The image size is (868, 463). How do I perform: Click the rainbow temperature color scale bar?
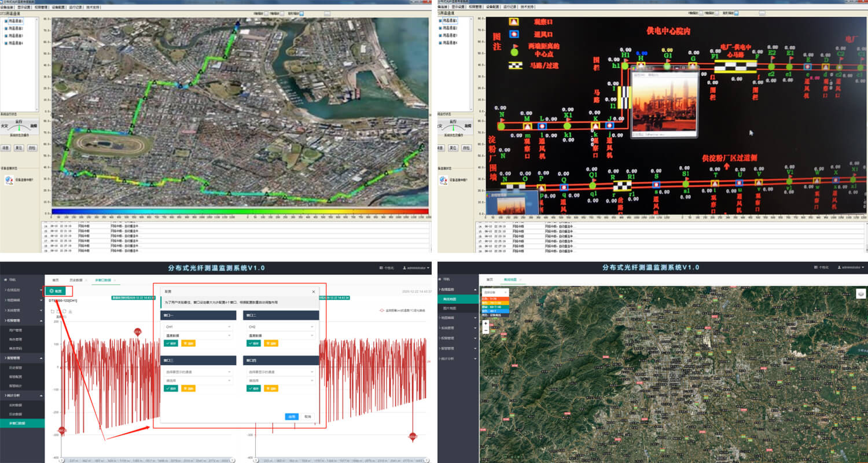click(x=240, y=211)
